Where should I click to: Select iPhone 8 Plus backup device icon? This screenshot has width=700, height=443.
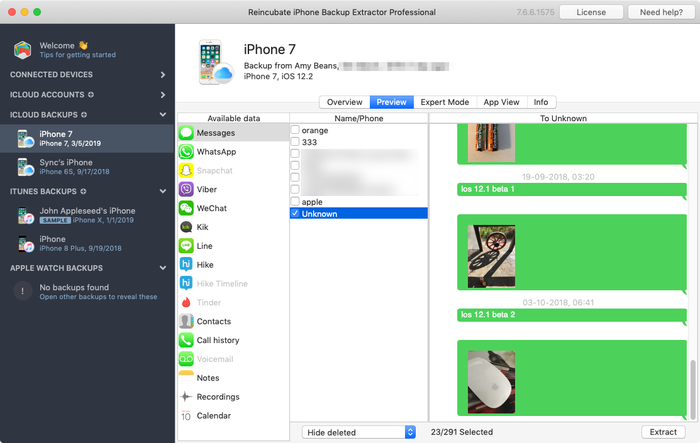pyautogui.click(x=25, y=244)
